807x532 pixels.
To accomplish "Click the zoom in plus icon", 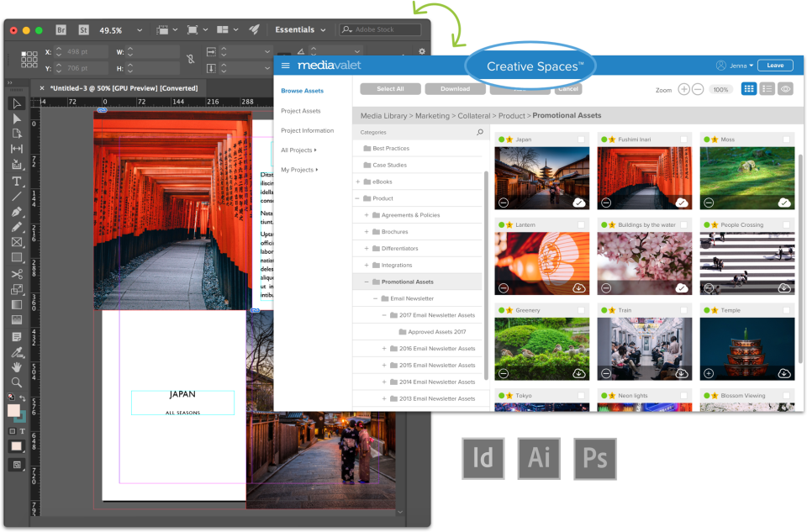I will click(x=683, y=89).
